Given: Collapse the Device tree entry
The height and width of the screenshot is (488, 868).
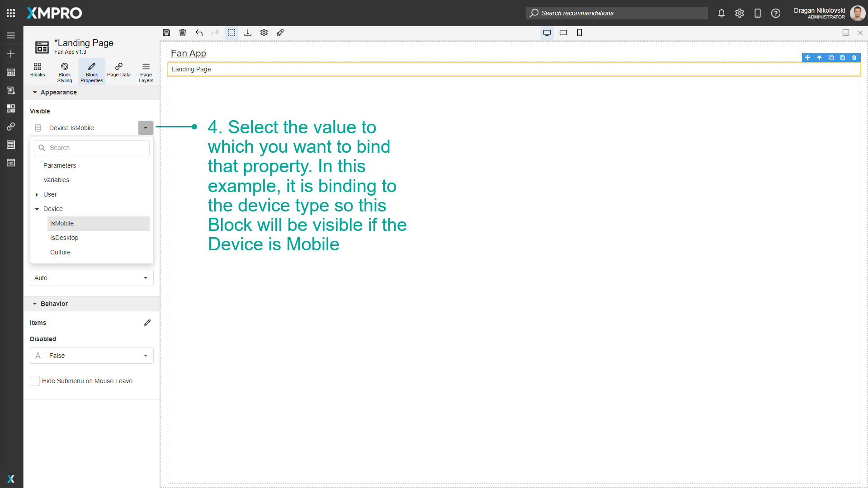Looking at the screenshot, I should tap(37, 209).
